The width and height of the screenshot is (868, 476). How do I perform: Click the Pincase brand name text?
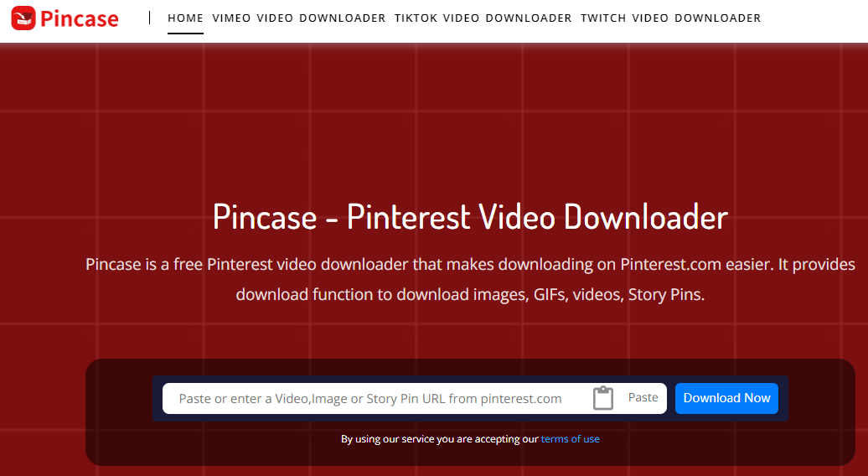pos(79,18)
